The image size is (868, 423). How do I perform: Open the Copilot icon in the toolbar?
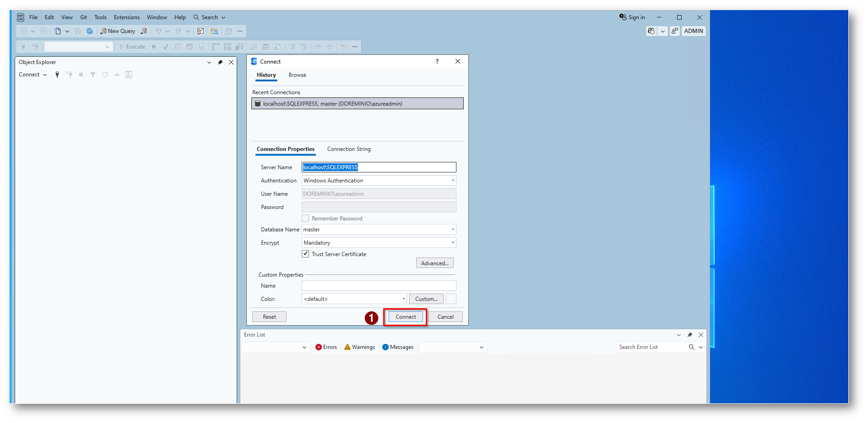point(651,31)
